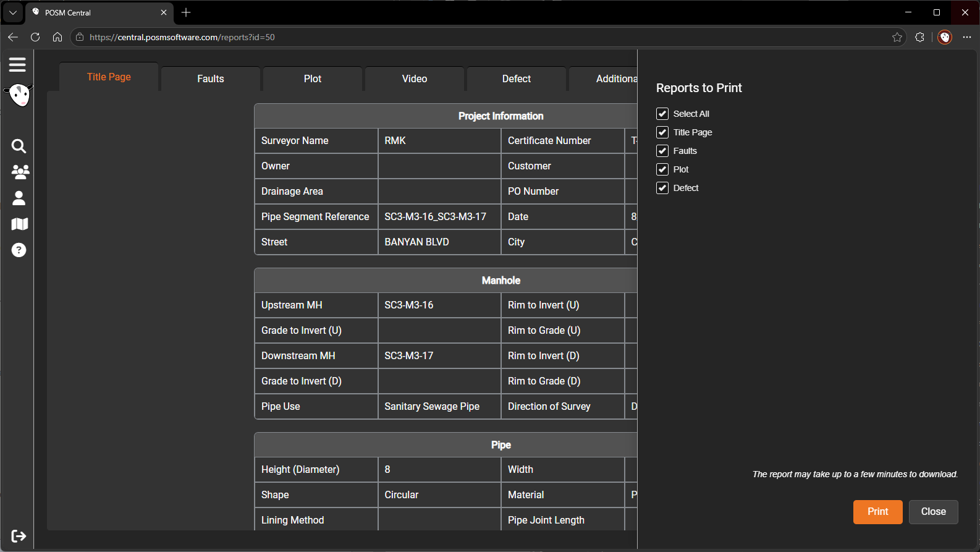980x552 pixels.
Task: Switch to the Faults tab
Action: coord(211,79)
